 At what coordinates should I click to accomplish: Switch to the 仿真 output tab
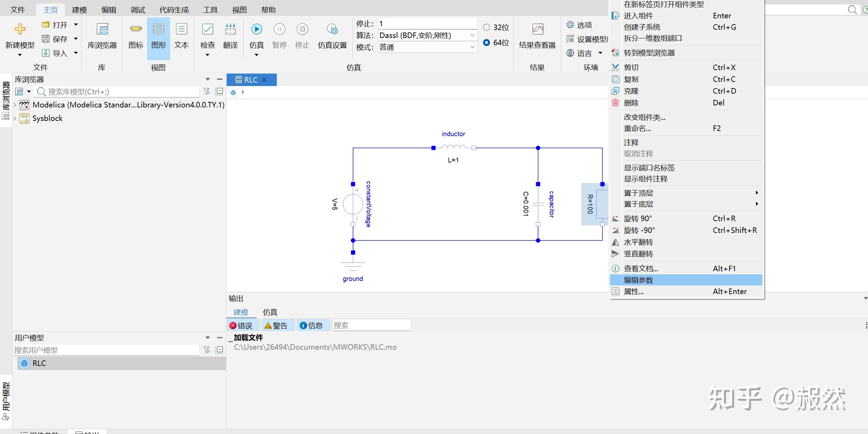270,312
